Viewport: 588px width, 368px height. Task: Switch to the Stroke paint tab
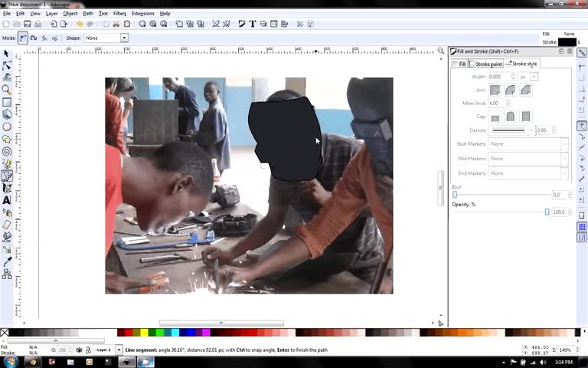[x=485, y=64]
